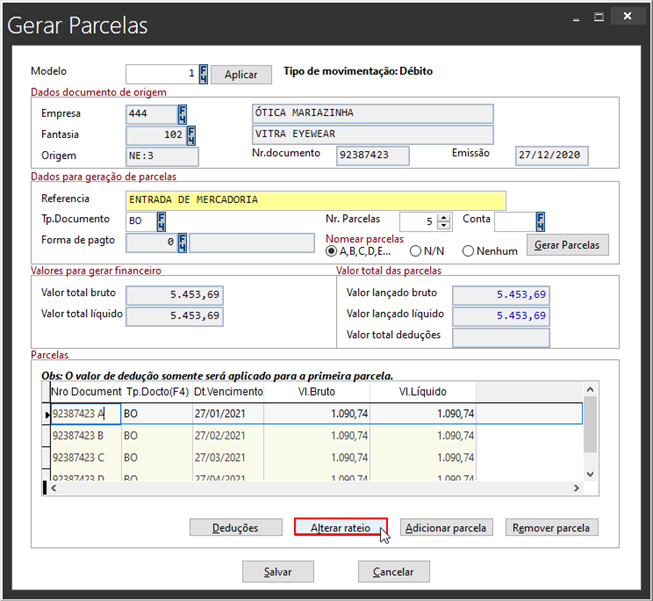The image size is (653, 601).
Task: Click the F4 lookup icon beside Modelo
Action: [204, 74]
